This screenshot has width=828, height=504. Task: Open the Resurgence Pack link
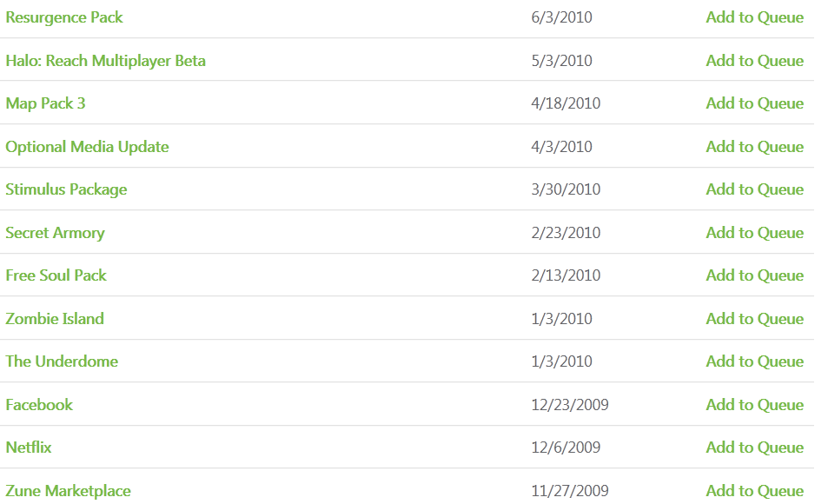click(64, 17)
